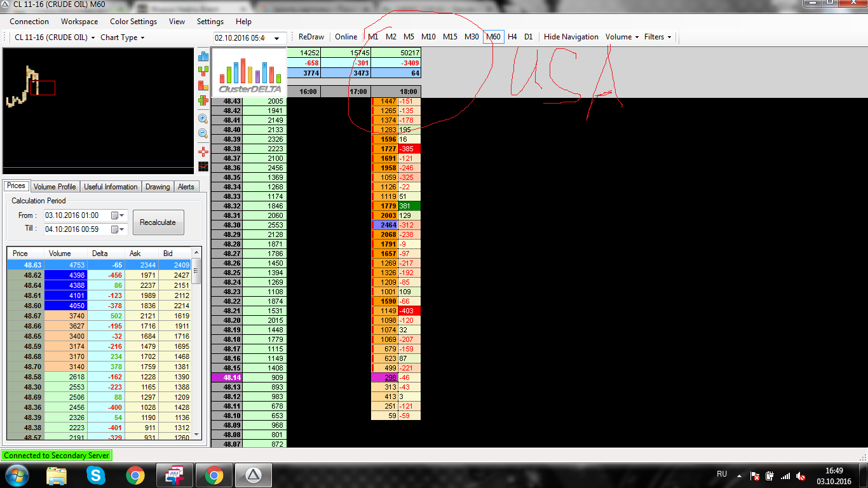Open the first Chrome taskbar icon
868x488 pixels.
(135, 475)
